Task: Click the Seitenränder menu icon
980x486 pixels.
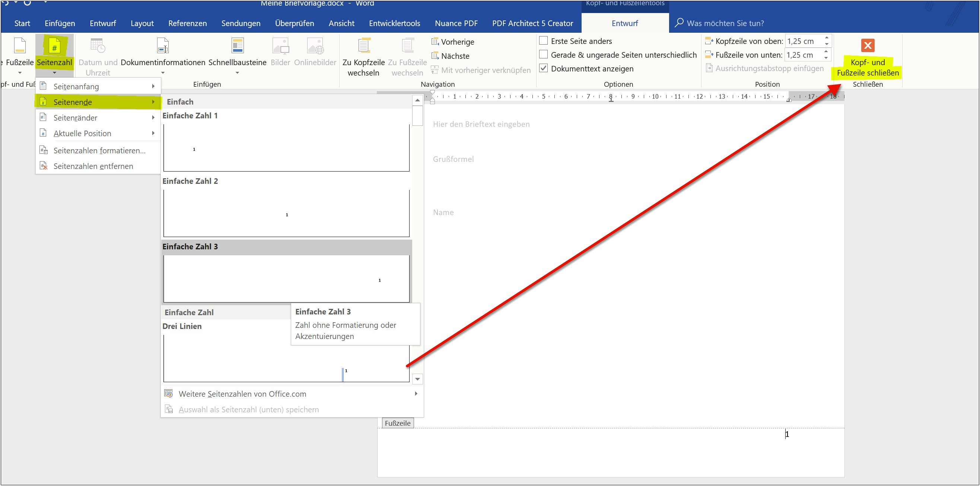Action: pyautogui.click(x=43, y=117)
